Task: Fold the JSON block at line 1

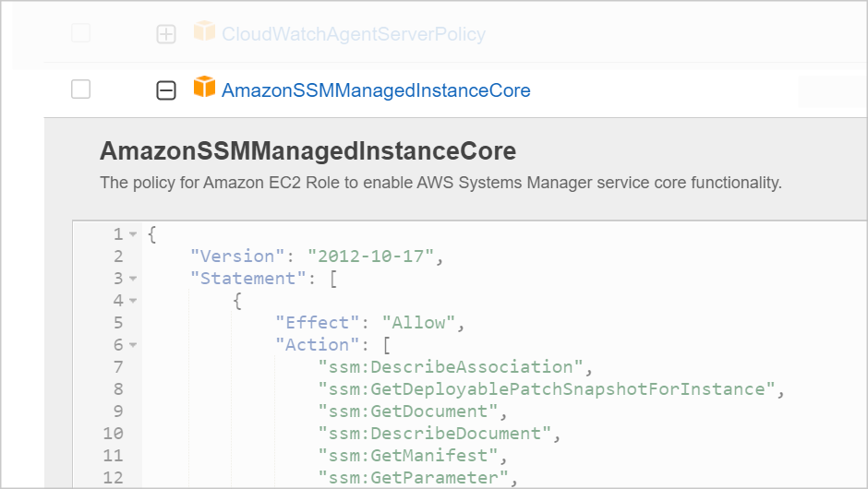Action: click(x=133, y=234)
